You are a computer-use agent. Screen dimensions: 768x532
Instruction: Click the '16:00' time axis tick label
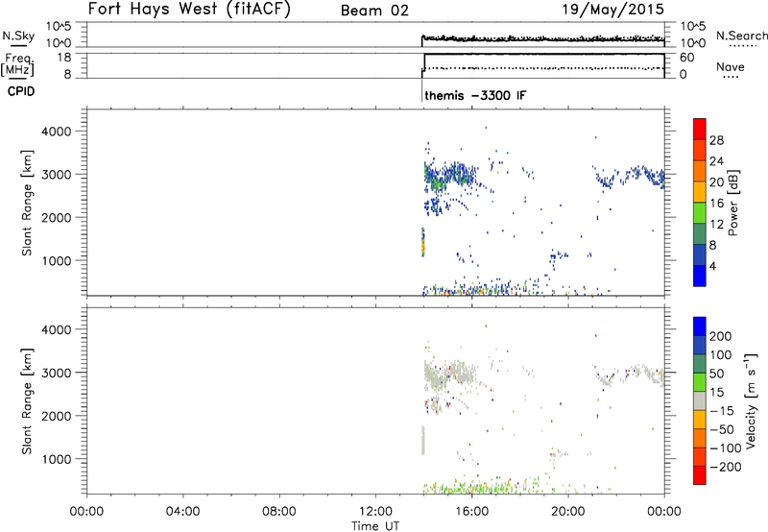[x=471, y=512]
